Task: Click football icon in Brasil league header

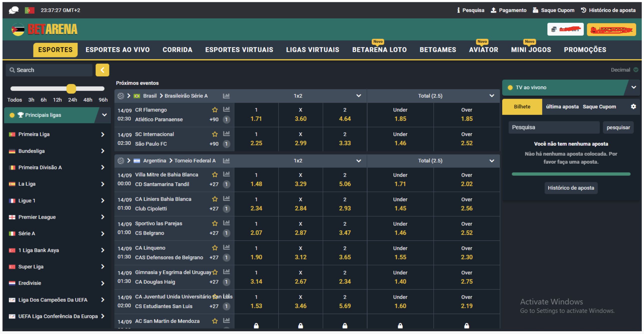Action: (121, 96)
